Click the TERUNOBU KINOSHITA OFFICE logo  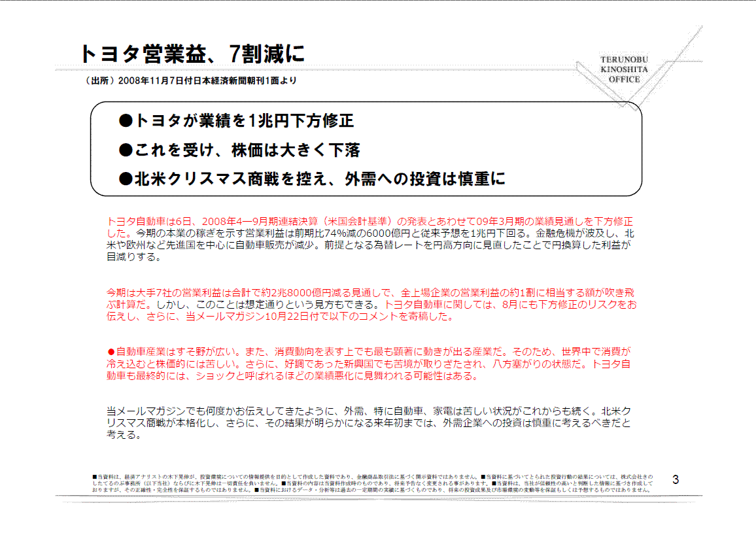[624, 69]
